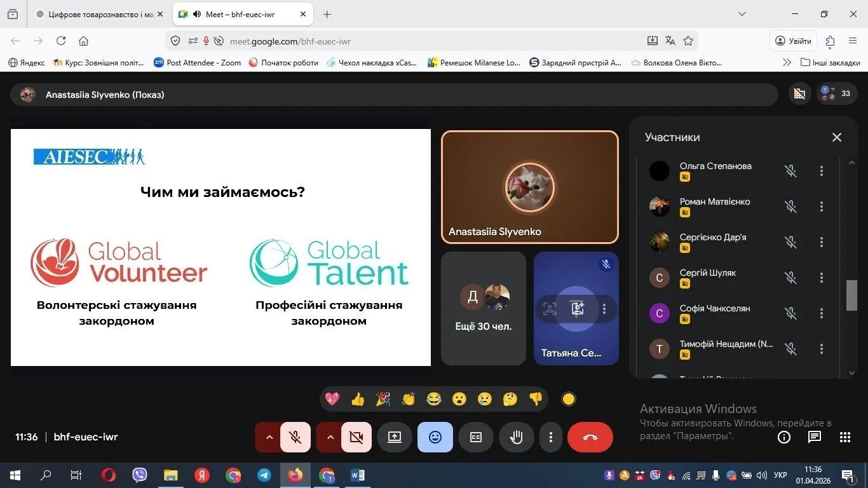Open meeting details info icon

tap(784, 437)
